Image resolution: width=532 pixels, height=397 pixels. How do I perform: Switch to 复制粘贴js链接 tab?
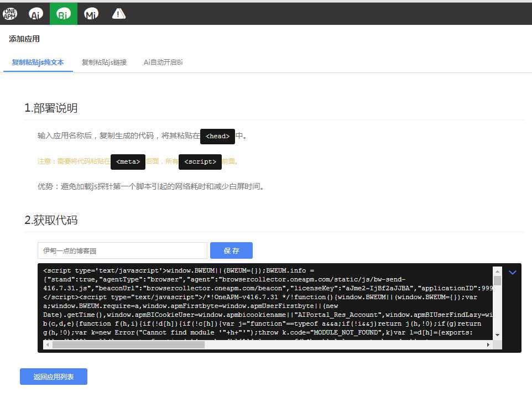104,62
